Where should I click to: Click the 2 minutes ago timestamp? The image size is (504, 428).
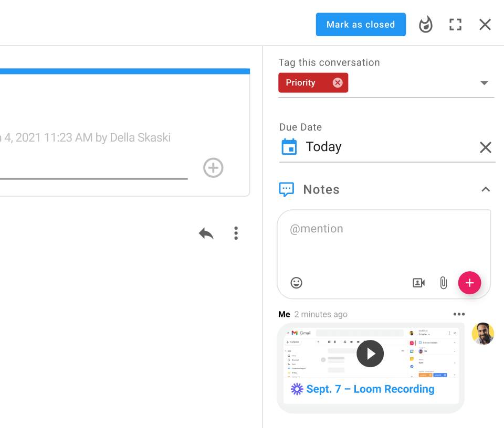pyautogui.click(x=321, y=314)
